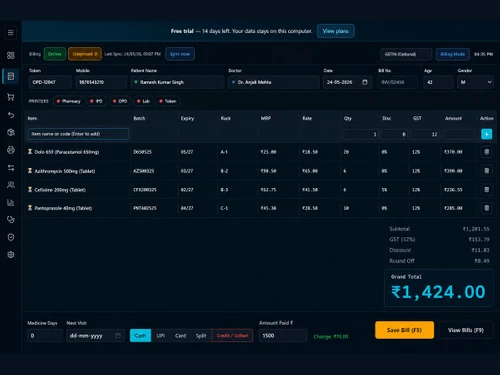Click the View plans button
Image resolution: width=500 pixels, height=375 pixels.
[x=335, y=31]
